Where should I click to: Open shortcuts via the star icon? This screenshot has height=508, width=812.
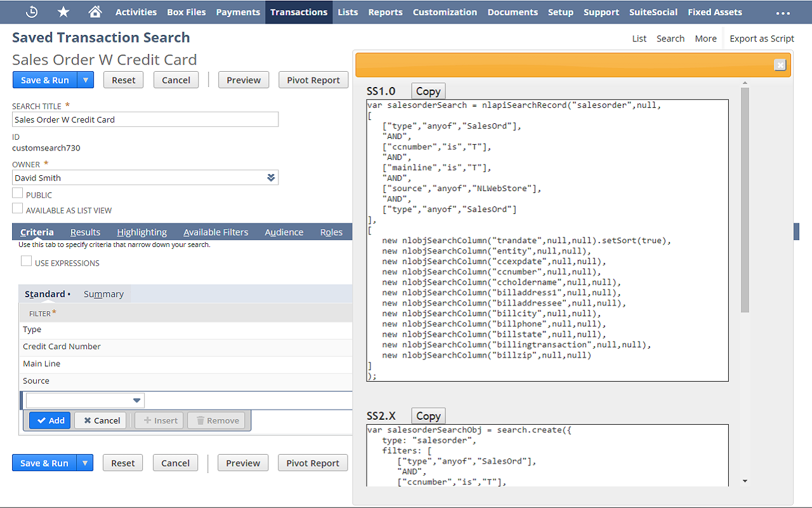(63, 11)
